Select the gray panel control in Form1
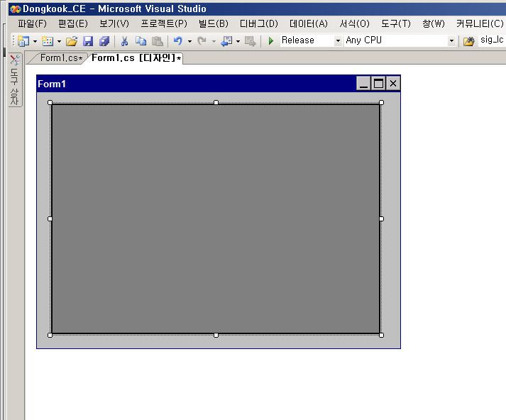Viewport: 506px width, 420px height. (216, 219)
